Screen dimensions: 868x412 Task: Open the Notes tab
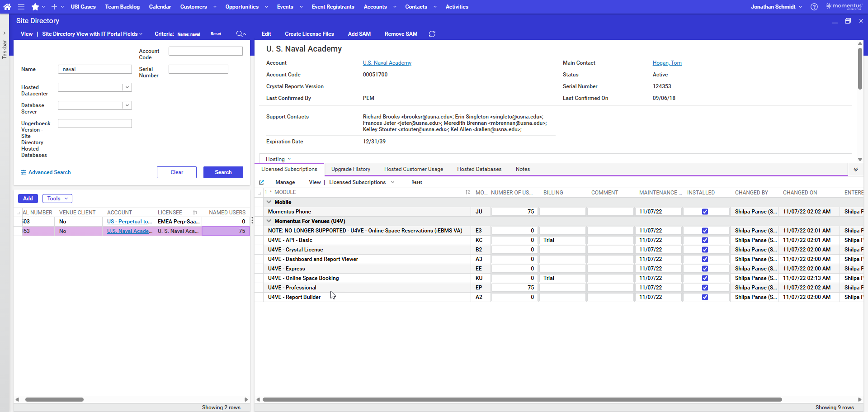click(x=523, y=169)
